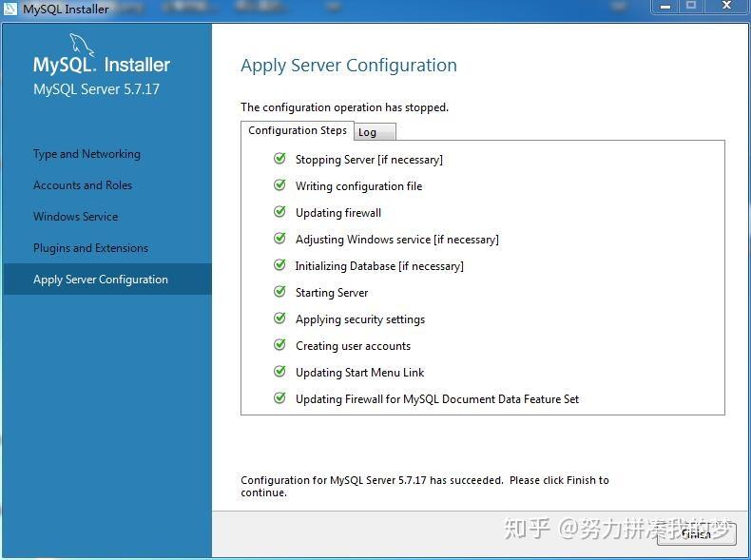Go to the Accounts and Roles step
Screen dimensions: 751x560
click(83, 185)
